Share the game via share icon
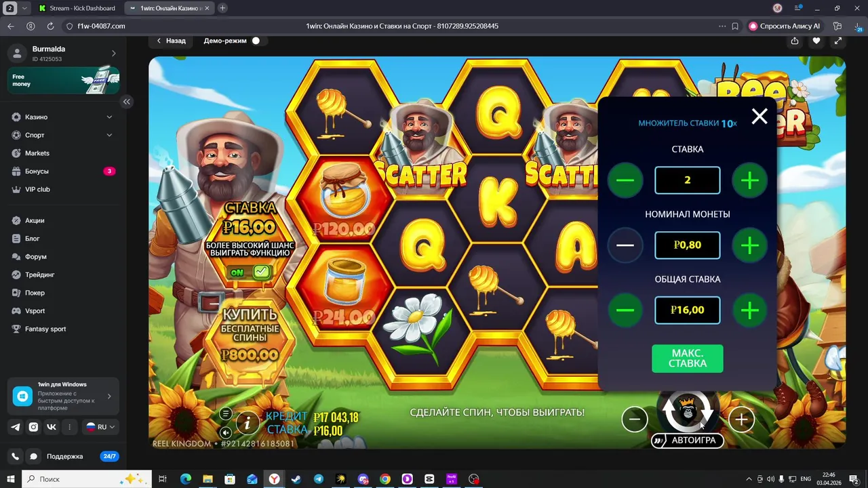868x488 pixels. [794, 41]
